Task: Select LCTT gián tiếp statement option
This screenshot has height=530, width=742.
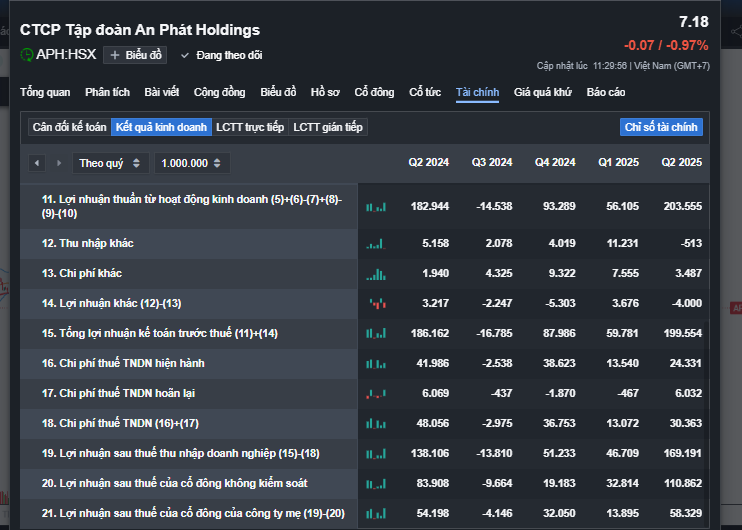Action: (328, 127)
